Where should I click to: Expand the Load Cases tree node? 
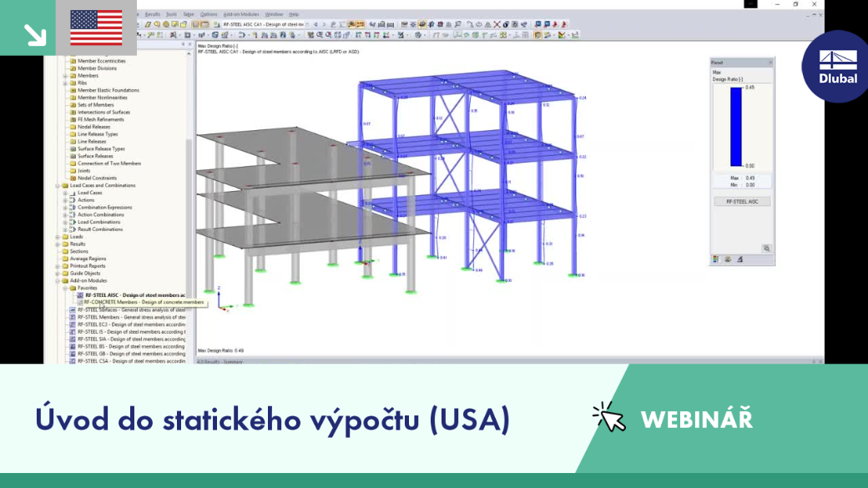tap(65, 193)
